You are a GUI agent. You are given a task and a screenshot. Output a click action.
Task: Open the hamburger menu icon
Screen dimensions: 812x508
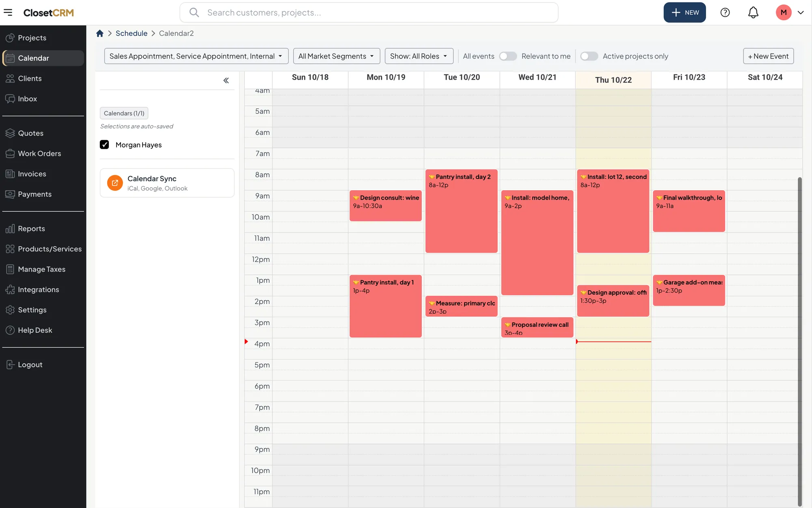(8, 13)
